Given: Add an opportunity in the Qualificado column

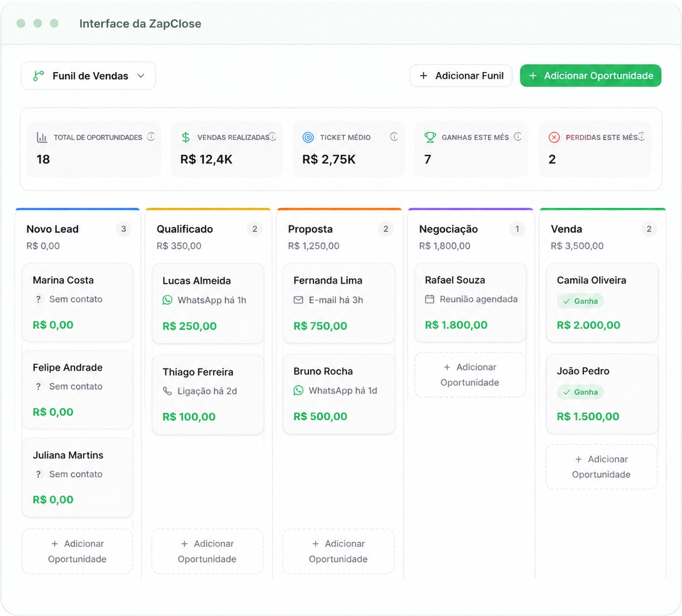Looking at the screenshot, I should [207, 551].
